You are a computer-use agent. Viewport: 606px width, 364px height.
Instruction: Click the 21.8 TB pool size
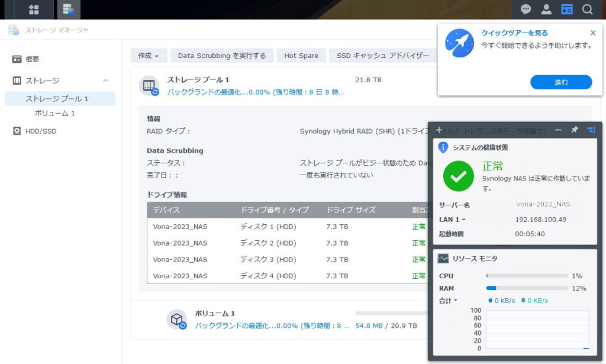tap(368, 80)
